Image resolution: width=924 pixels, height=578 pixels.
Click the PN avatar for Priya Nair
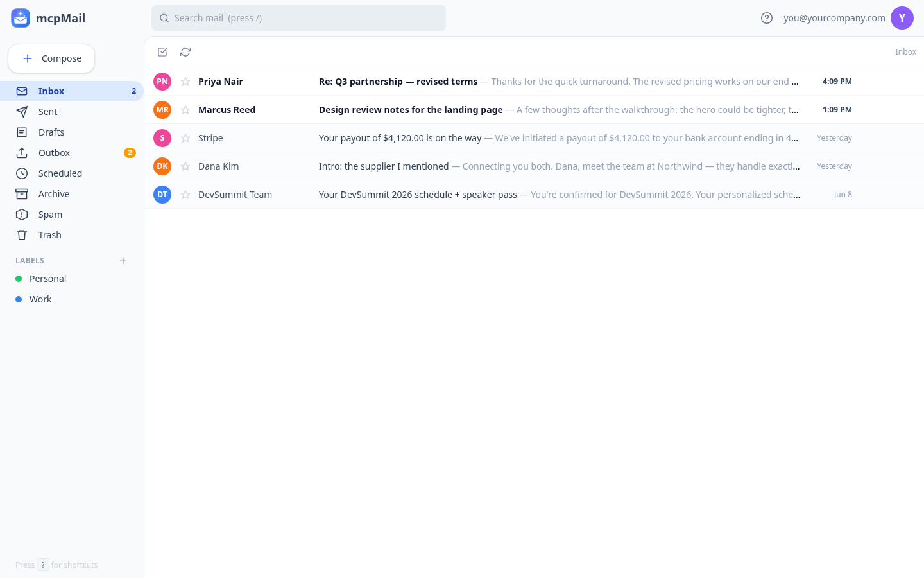point(162,82)
